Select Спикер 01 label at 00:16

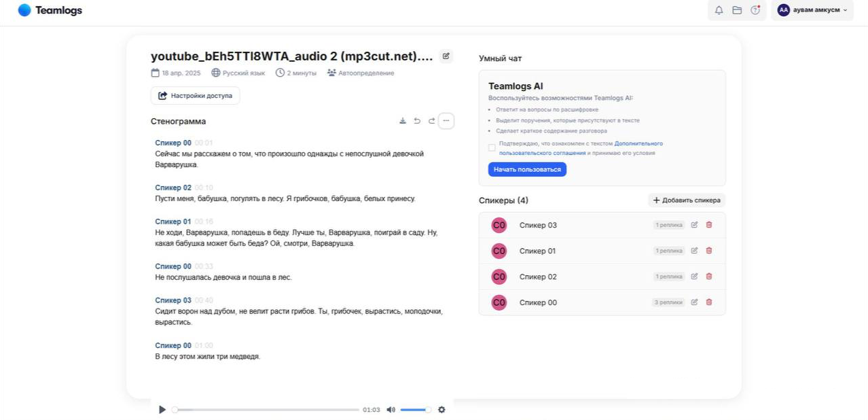[x=173, y=222]
